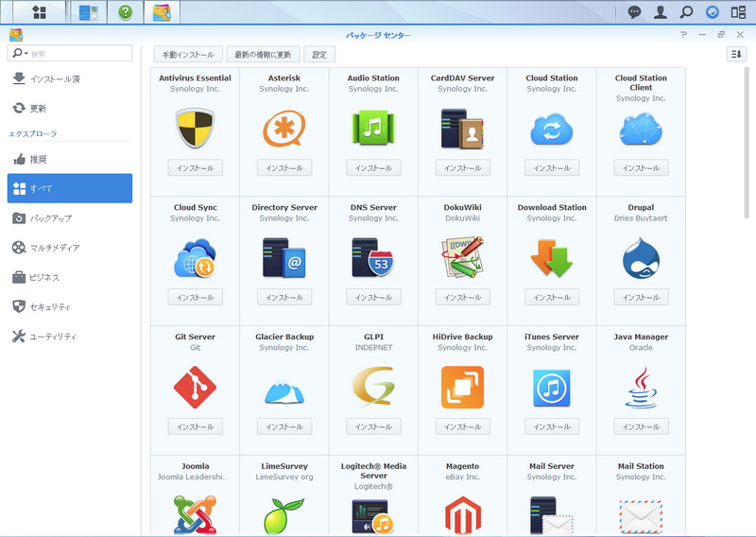Screen dimensions: 756x537
Task: Click the Java Manager coffee cup icon
Action: pos(641,388)
